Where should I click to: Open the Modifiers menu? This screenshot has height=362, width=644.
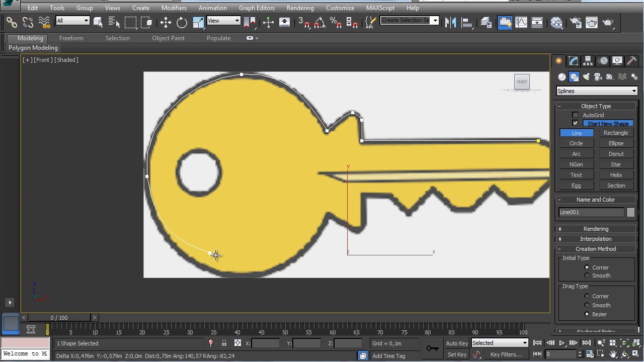174,8
